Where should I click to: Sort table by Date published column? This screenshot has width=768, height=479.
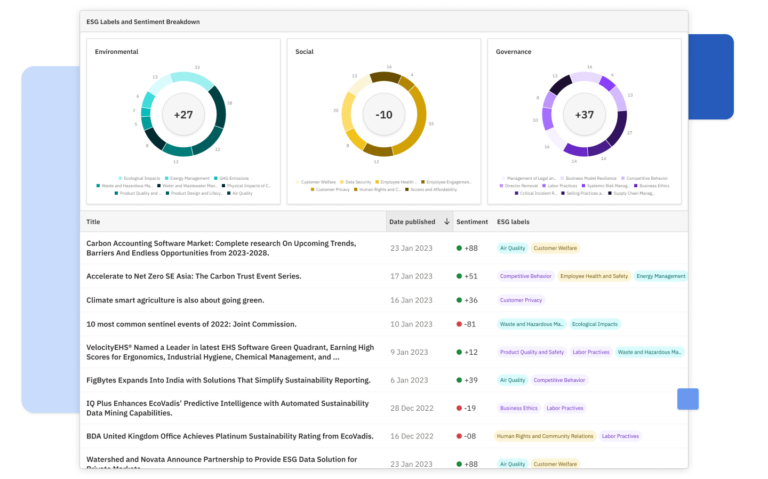pyautogui.click(x=411, y=221)
